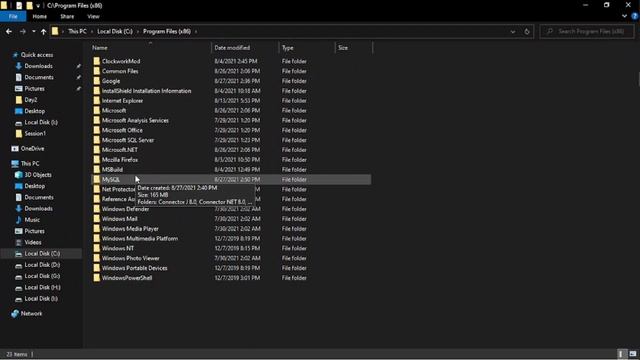Select the Common Files folder icon

coord(96,71)
